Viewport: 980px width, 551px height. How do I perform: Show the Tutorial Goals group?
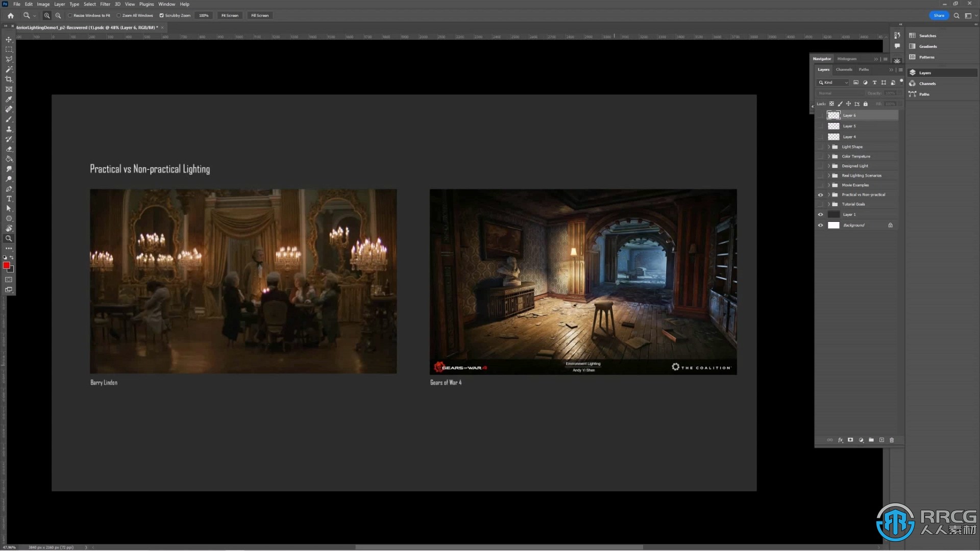click(x=821, y=205)
